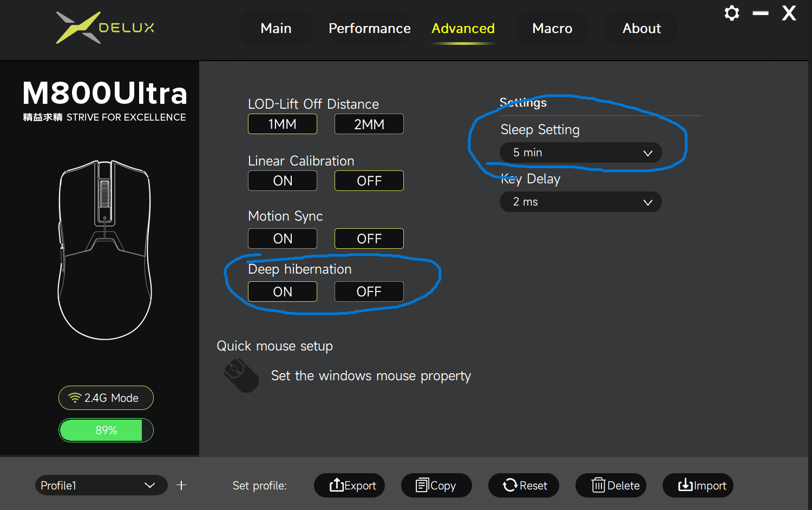
Task: Import a profile
Action: (x=698, y=485)
